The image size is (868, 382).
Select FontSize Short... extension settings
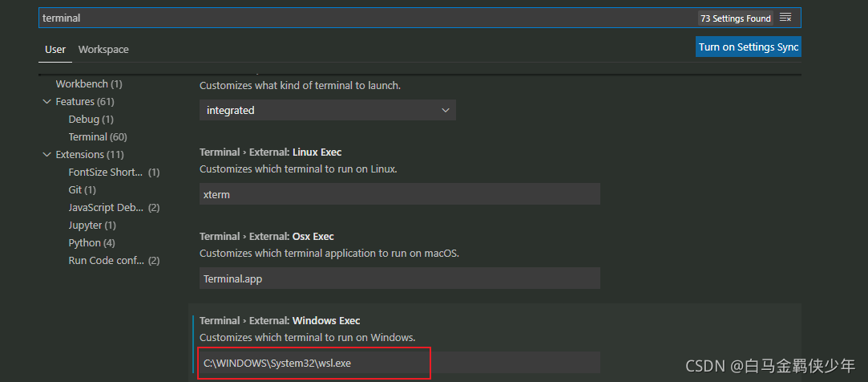tap(114, 173)
